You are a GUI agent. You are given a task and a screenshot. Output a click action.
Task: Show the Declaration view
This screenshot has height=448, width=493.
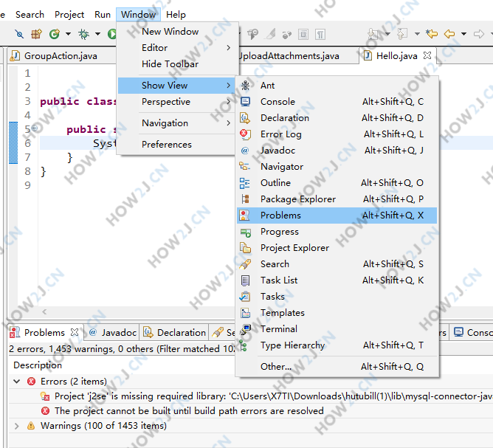click(337, 118)
